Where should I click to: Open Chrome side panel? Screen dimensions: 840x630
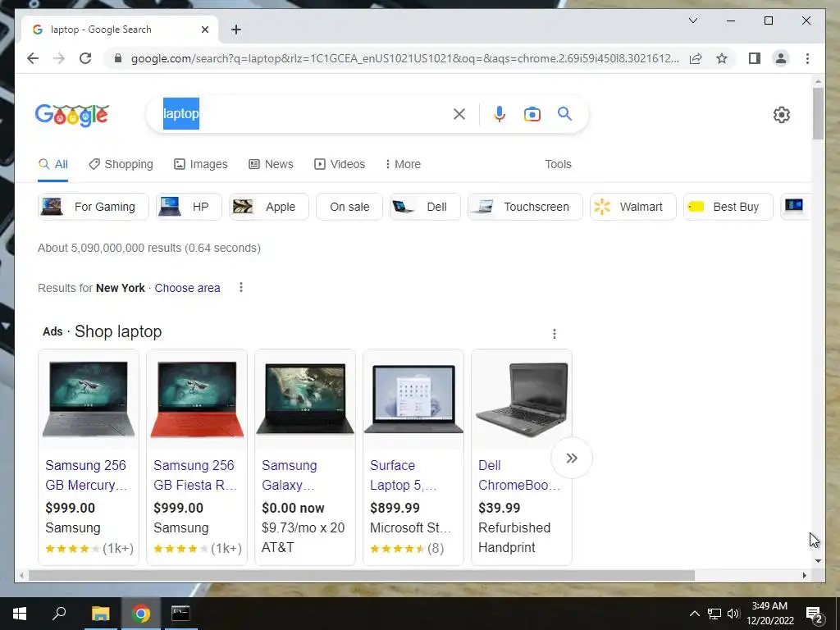point(755,58)
